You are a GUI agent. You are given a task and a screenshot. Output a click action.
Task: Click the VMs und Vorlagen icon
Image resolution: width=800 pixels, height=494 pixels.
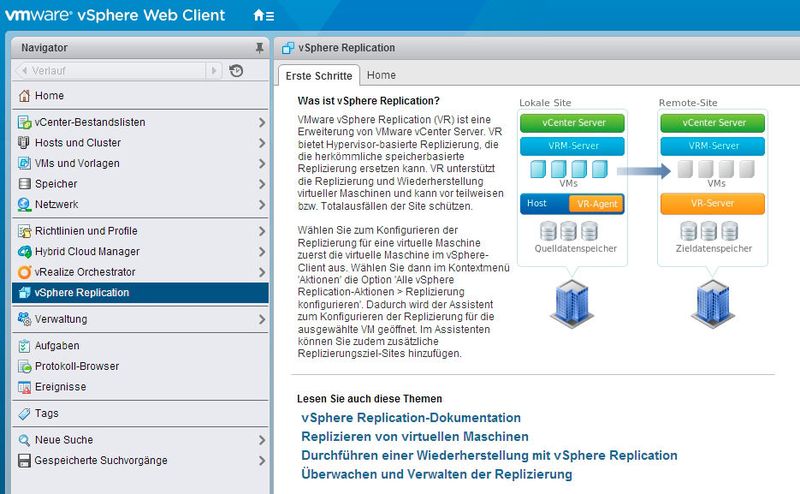pyautogui.click(x=24, y=163)
